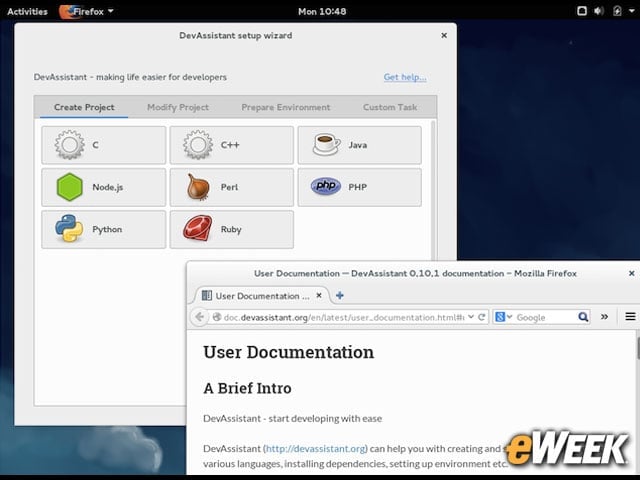Switch to the Prepare Environment tab
The width and height of the screenshot is (640, 480).
coord(286,107)
